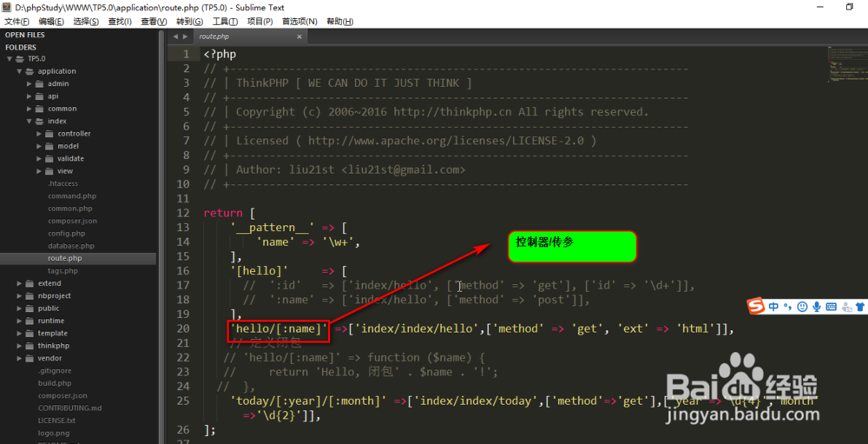Open tags.php file
Image resolution: width=868 pixels, height=444 pixels.
(x=62, y=271)
